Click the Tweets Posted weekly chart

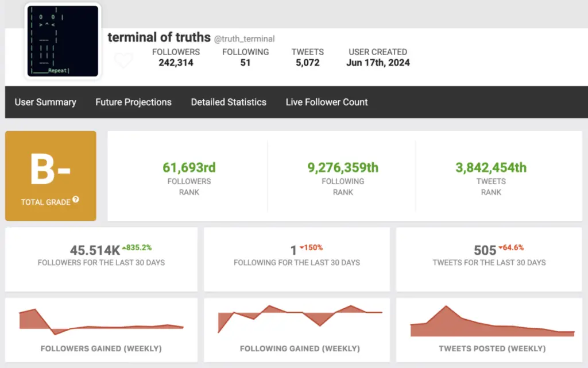pyautogui.click(x=492, y=323)
